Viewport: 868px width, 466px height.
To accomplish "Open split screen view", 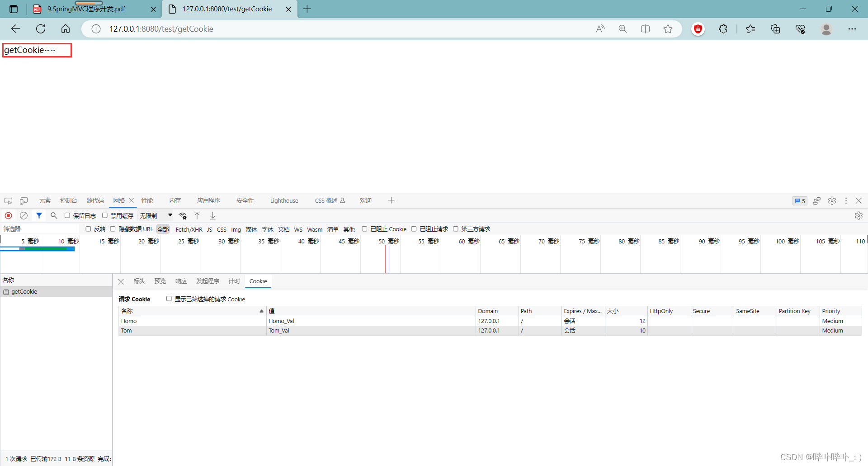I will tap(645, 29).
